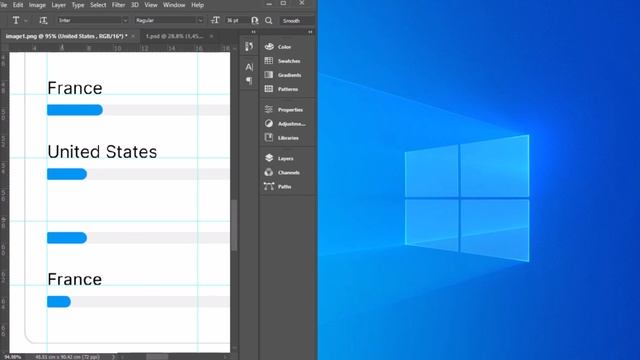
Task: Click the Gradients panel icon
Action: tap(269, 75)
